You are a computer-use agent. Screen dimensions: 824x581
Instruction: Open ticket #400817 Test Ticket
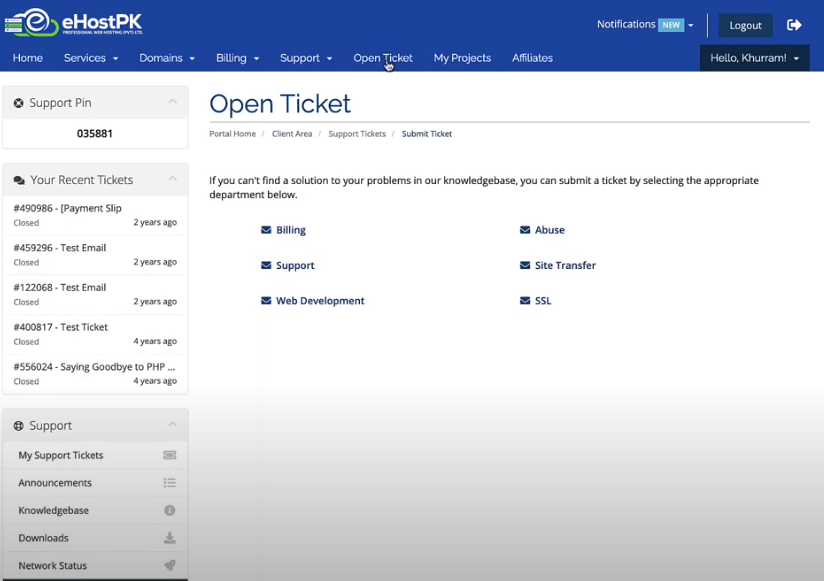coord(95,334)
